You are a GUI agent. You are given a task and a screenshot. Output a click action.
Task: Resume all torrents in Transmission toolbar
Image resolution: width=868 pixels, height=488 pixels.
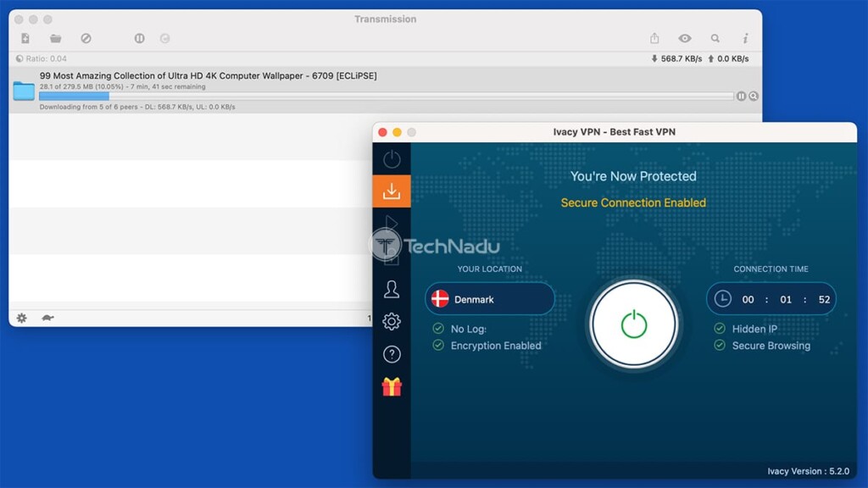(165, 38)
